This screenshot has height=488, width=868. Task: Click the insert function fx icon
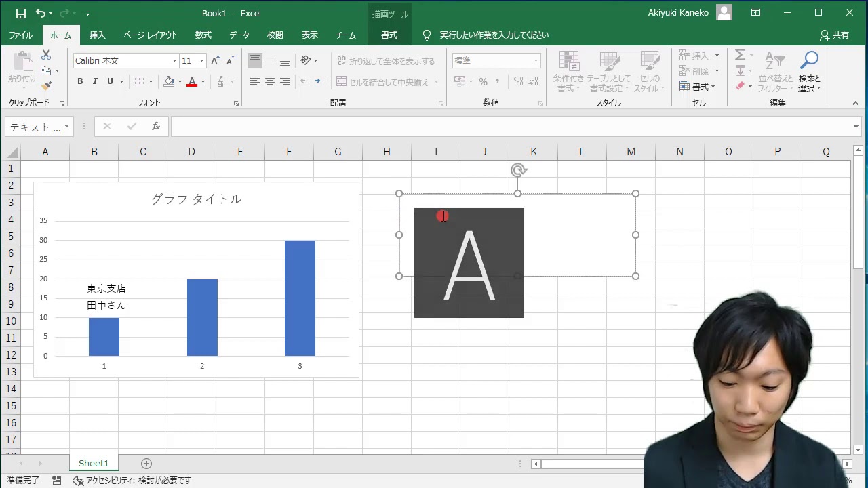pyautogui.click(x=156, y=126)
